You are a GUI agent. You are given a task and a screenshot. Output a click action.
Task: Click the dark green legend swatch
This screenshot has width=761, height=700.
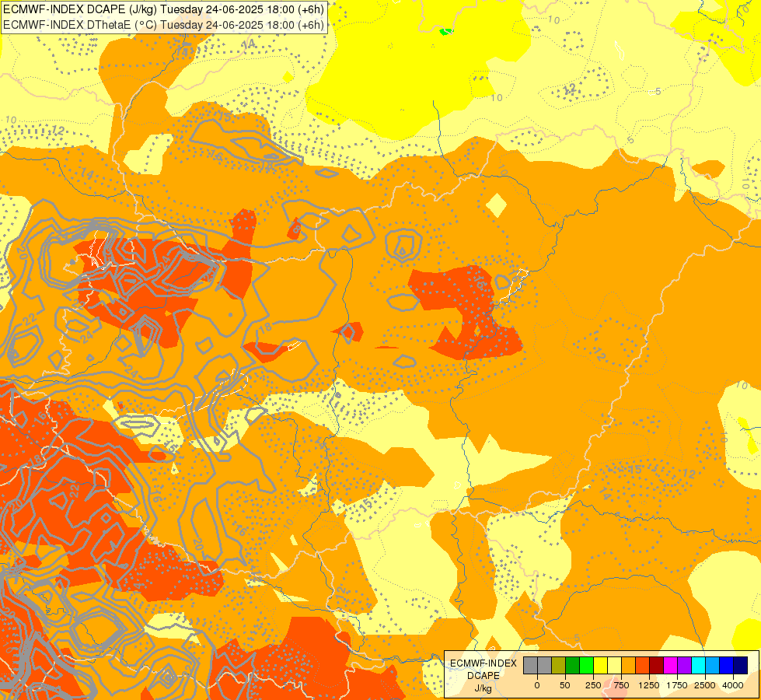pos(573,665)
